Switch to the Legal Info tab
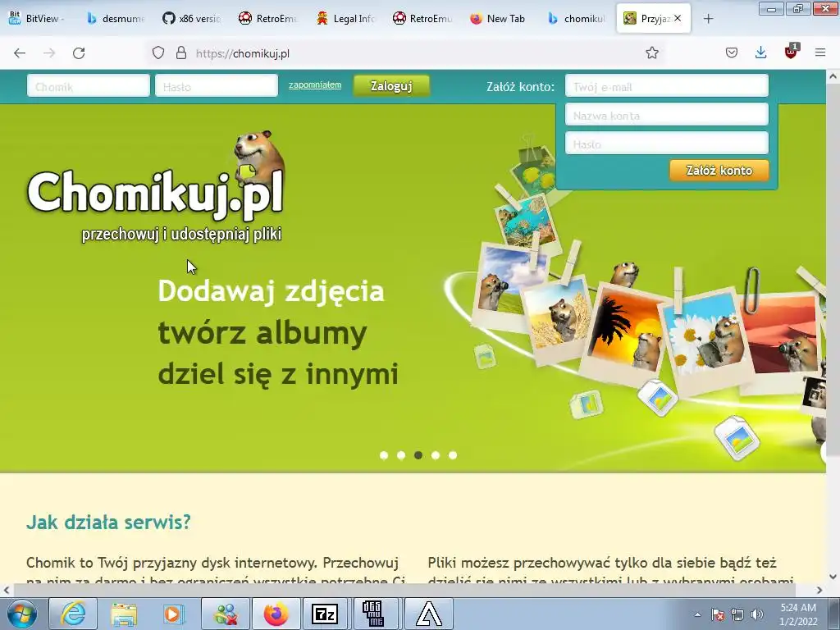This screenshot has width=840, height=630. click(346, 19)
